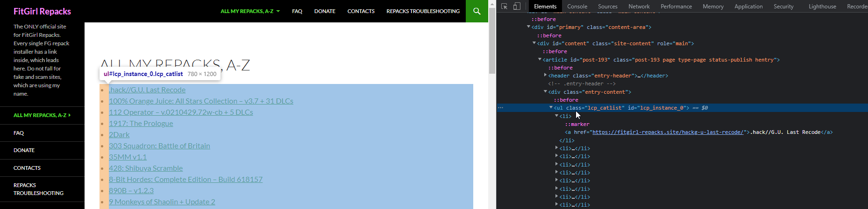This screenshot has height=209, width=868.
Task: Click the three-dots icon beside selected ul row
Action: (500, 108)
